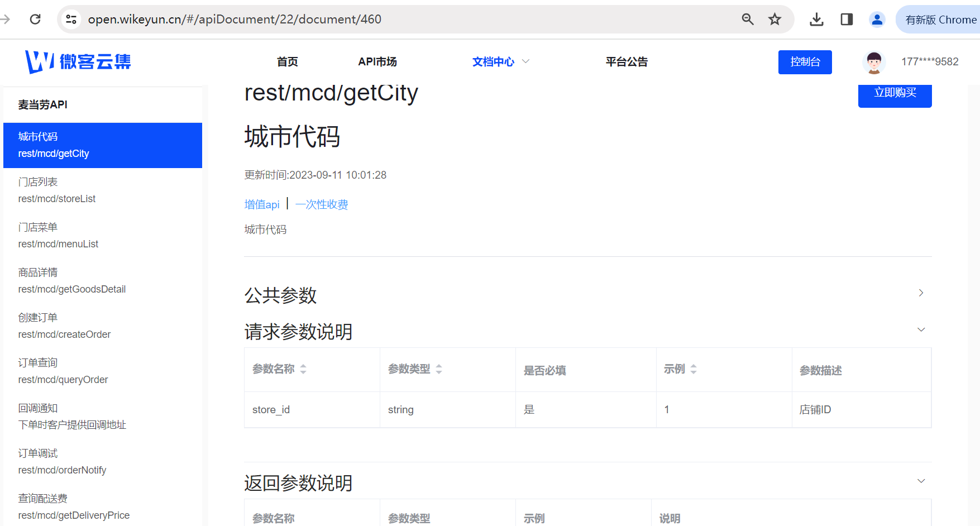Screen dimensions: 980x526
Task: Click store_id table cell
Action: [312, 410]
